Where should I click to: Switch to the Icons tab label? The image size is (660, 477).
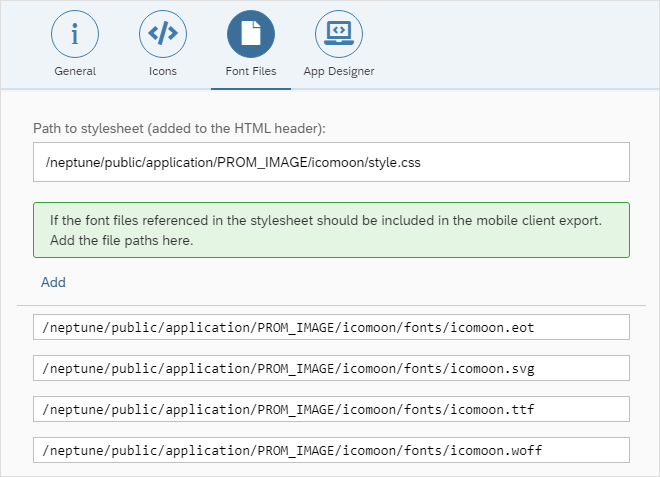pyautogui.click(x=163, y=71)
